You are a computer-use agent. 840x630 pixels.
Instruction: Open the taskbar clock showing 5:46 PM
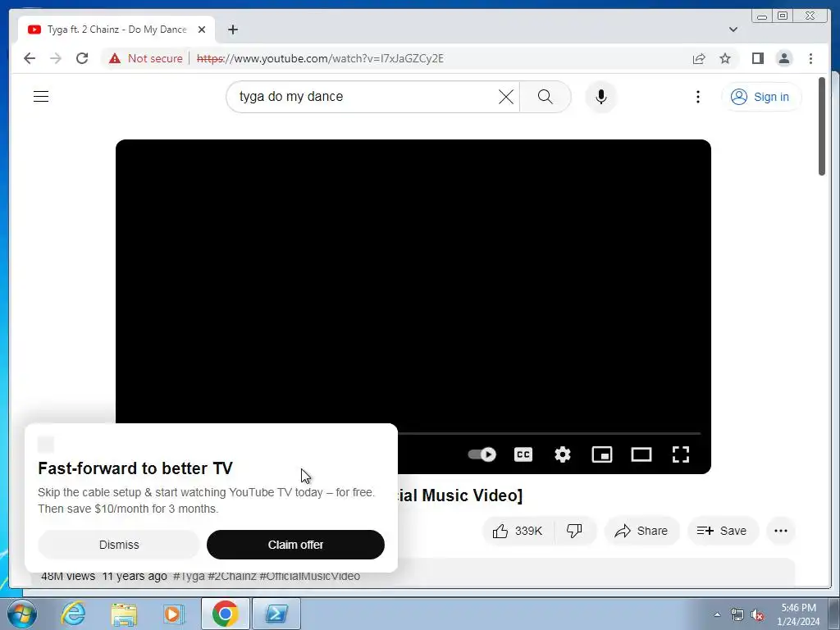click(798, 614)
